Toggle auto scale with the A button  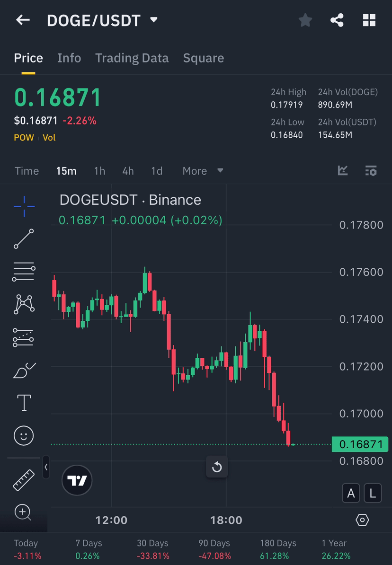pos(351,493)
